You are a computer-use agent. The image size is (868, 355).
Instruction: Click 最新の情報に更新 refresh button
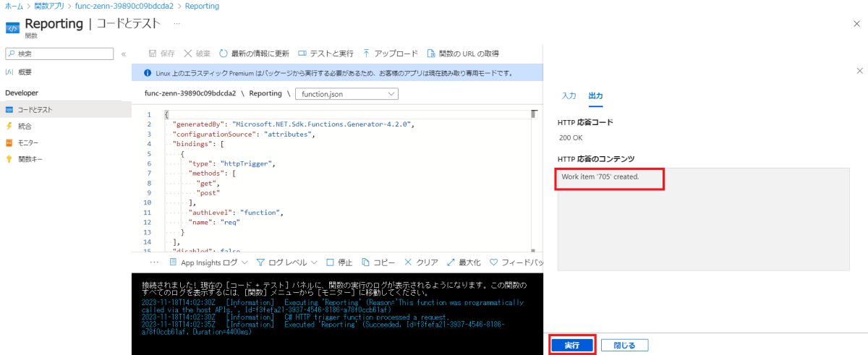(x=254, y=54)
